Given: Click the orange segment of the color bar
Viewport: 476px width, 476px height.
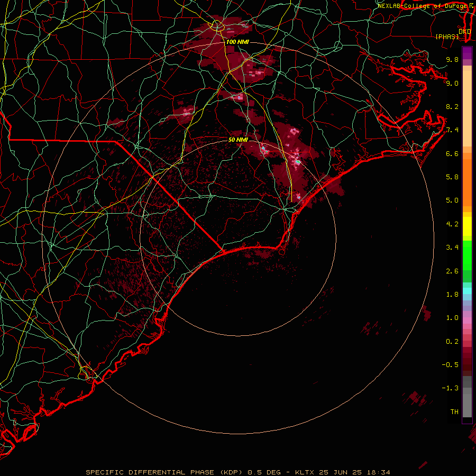Looking at the screenshot, I should point(467,182).
